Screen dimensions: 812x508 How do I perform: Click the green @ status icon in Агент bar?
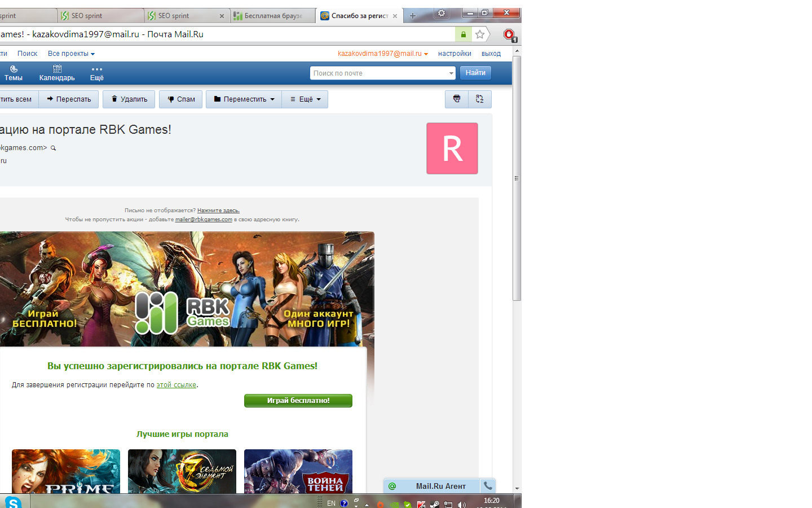(x=392, y=486)
